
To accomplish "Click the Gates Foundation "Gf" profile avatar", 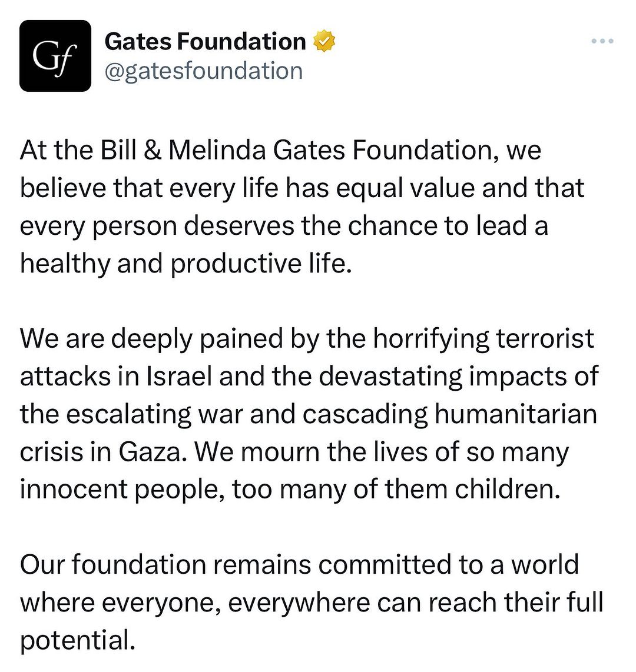I will point(55,56).
